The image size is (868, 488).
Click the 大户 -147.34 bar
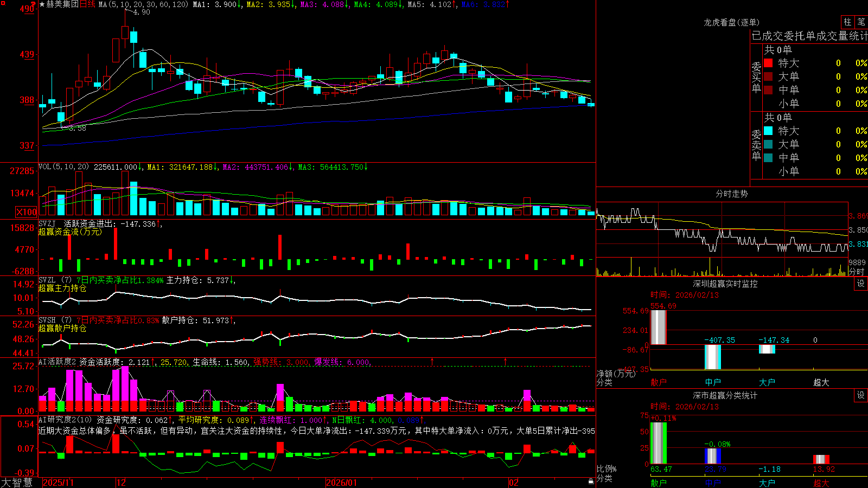tap(767, 349)
